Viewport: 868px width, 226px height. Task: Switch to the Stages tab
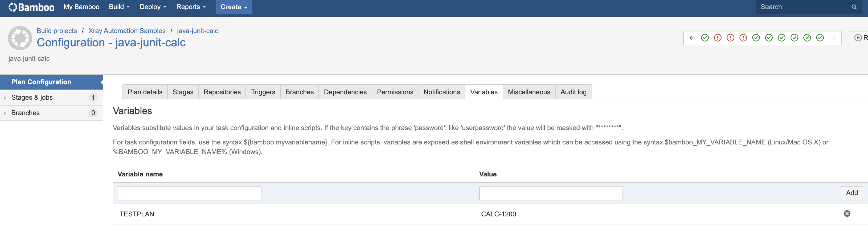click(x=183, y=92)
